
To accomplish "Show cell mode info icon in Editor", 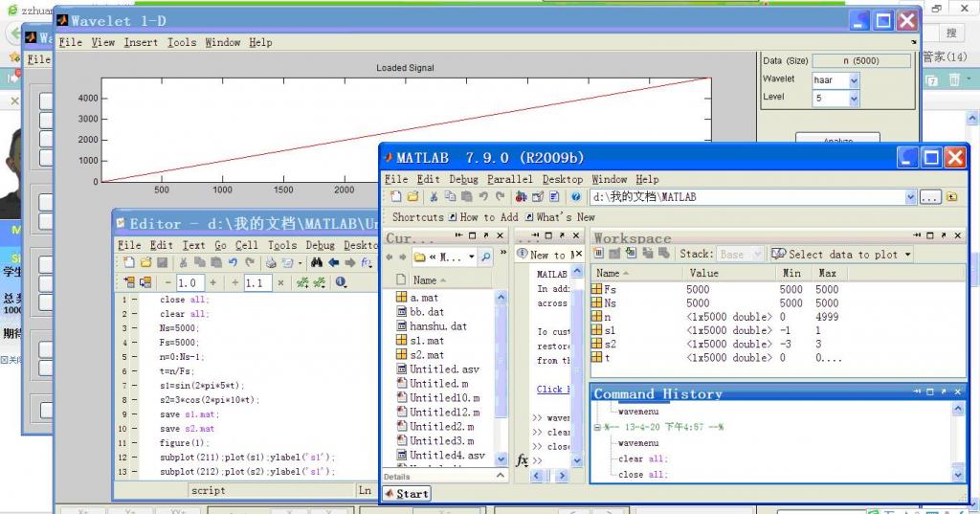I will [x=340, y=282].
